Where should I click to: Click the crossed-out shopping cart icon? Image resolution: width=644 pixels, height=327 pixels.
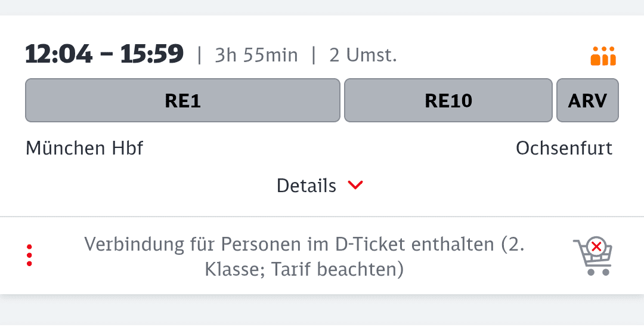pos(593,256)
